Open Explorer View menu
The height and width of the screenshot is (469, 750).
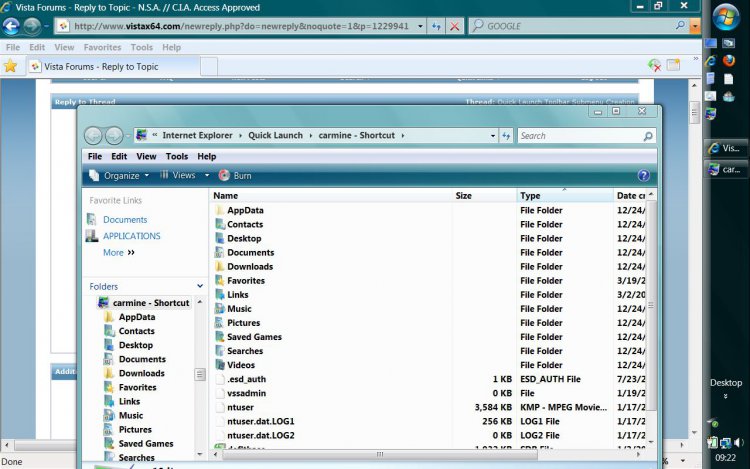(146, 156)
